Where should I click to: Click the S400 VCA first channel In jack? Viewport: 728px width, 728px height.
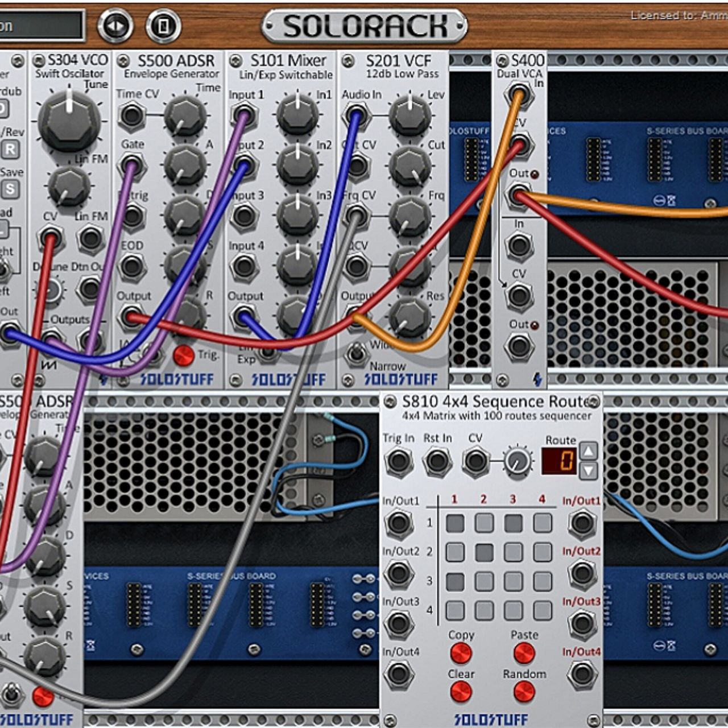519,94
